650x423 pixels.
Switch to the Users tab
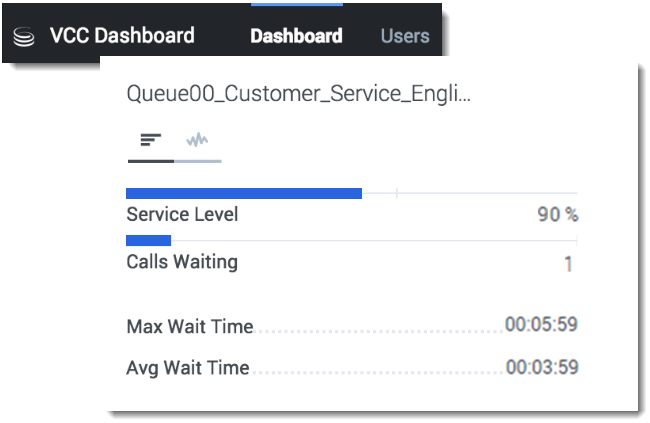(x=405, y=36)
